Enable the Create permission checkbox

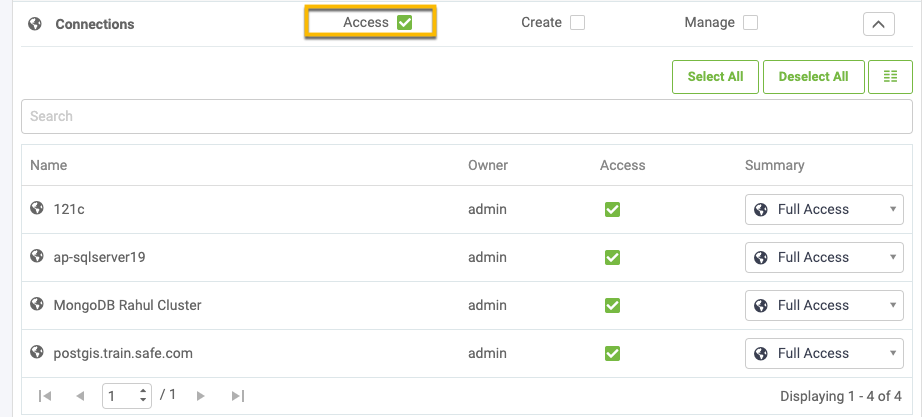point(577,22)
